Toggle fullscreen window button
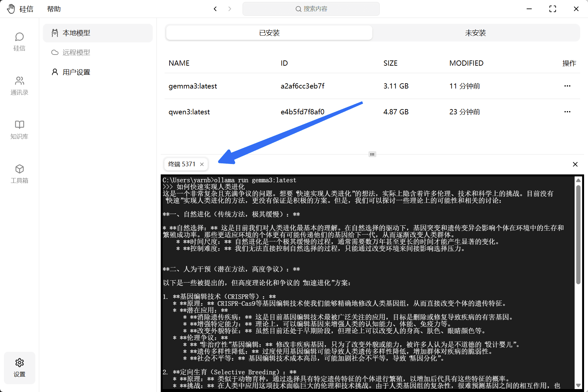Screen dimensions: 588x392 553,9
